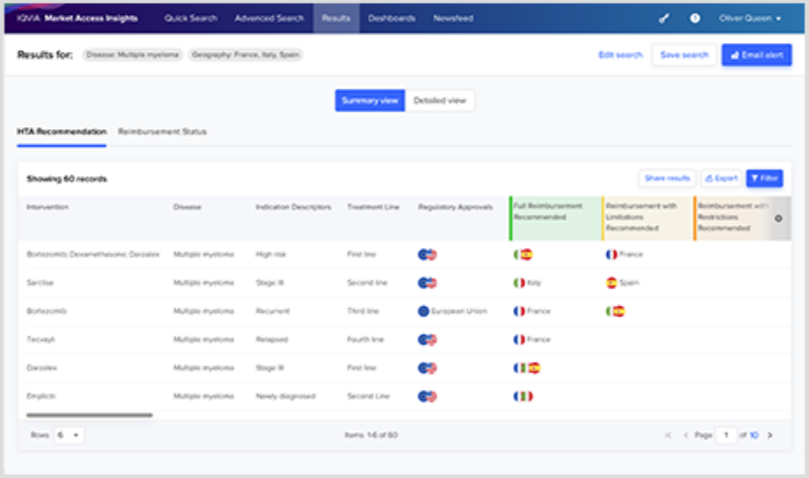Image resolution: width=809 pixels, height=478 pixels.
Task: Click the table column settings gear icon
Action: point(779,218)
